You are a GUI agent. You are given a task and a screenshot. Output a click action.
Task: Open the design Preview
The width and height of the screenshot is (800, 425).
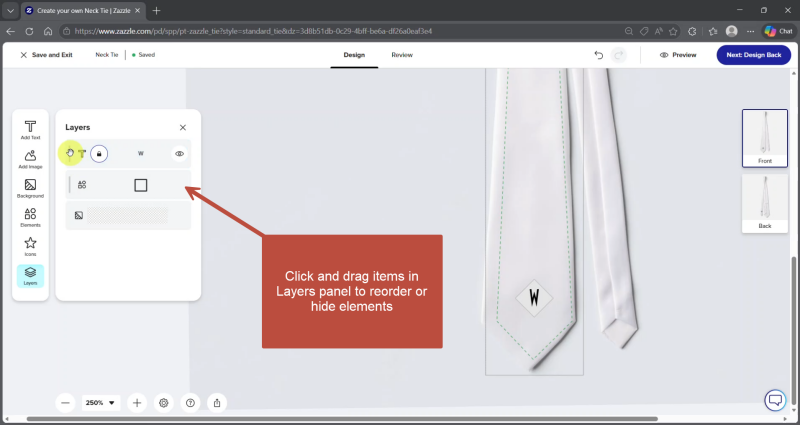[678, 55]
